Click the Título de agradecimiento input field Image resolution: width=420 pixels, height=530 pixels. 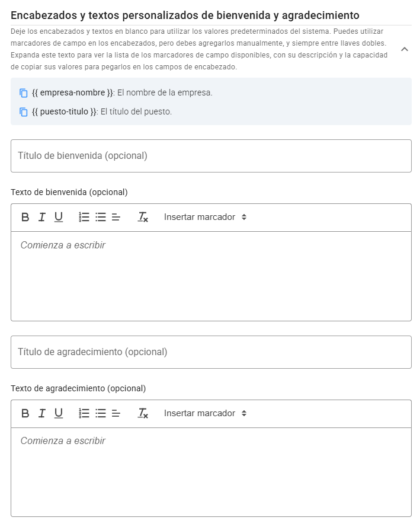210,352
